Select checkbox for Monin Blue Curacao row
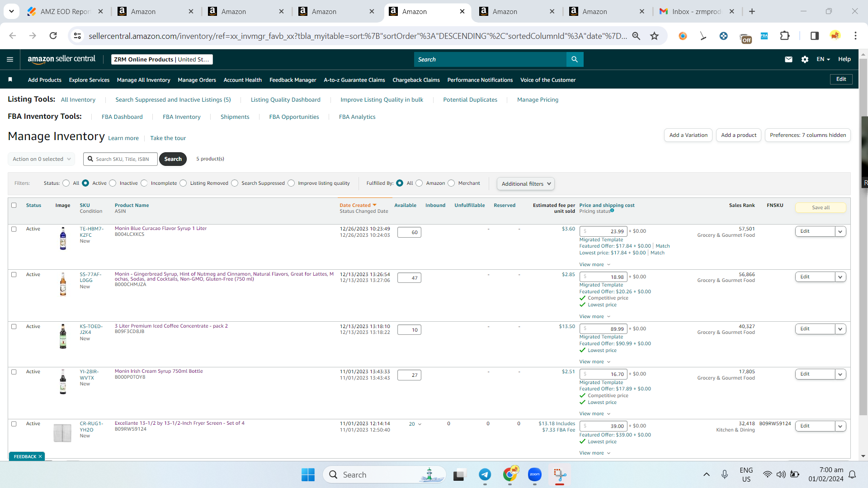The image size is (868, 488). pyautogui.click(x=14, y=229)
